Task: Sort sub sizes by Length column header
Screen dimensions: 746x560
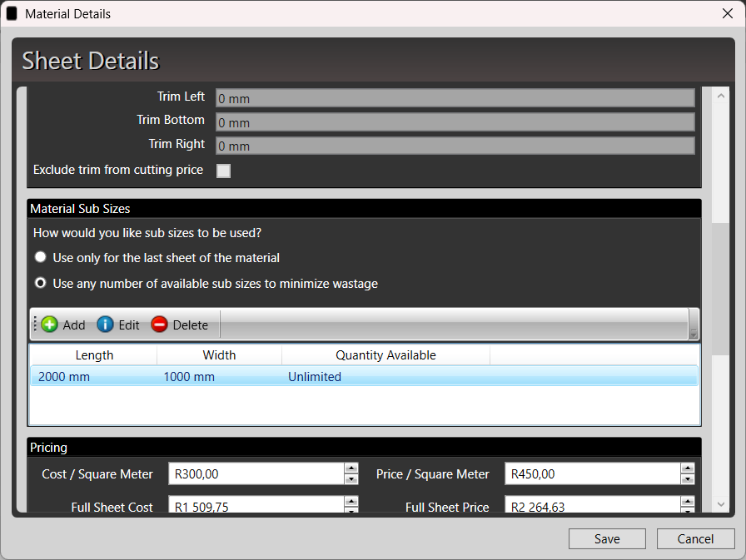Action: pyautogui.click(x=94, y=355)
